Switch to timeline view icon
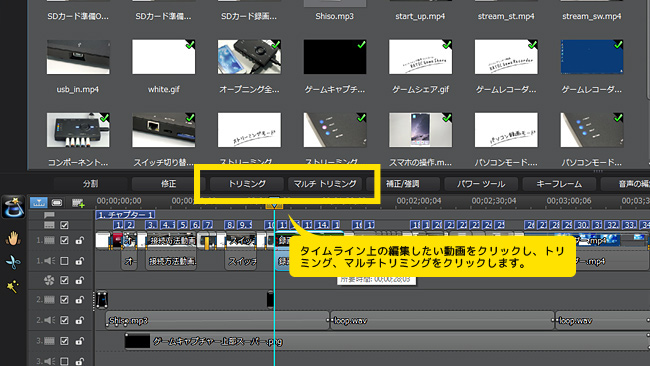This screenshot has width=650, height=366. click(x=39, y=203)
